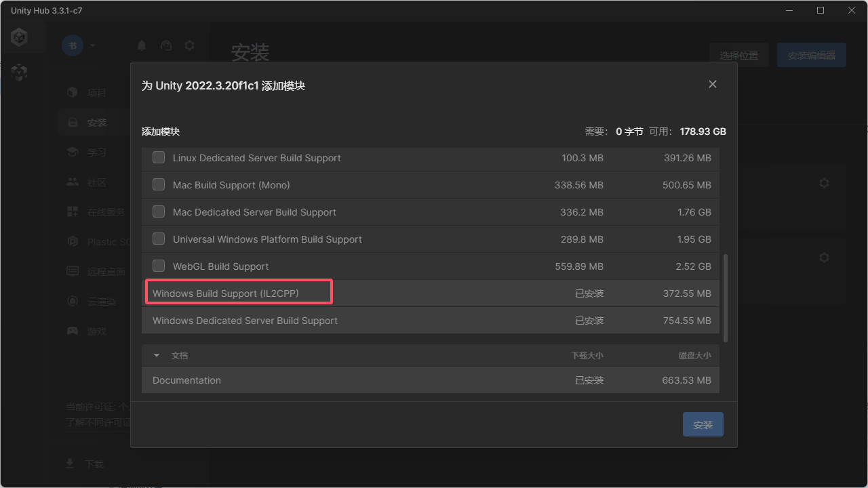This screenshot has width=868, height=488.
Task: Click the 社区 sidebar icon
Action: 73,182
